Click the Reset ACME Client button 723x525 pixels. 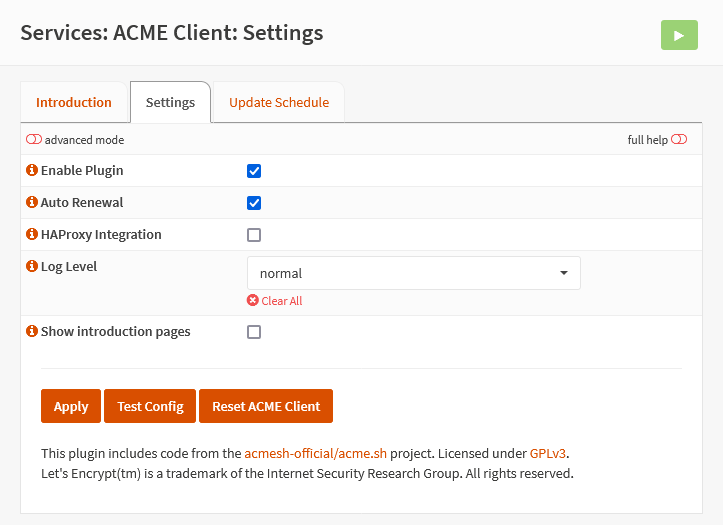pyautogui.click(x=266, y=406)
